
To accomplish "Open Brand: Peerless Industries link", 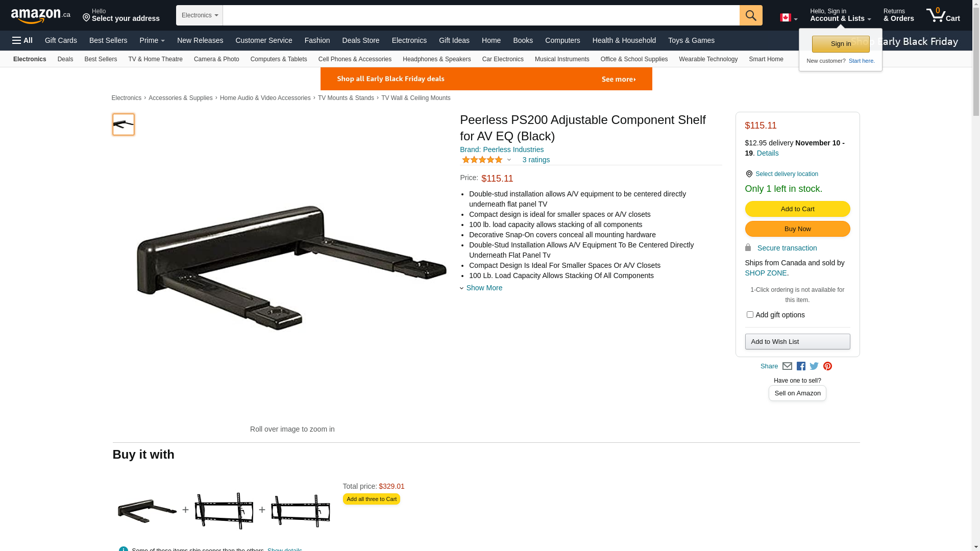I will pyautogui.click(x=502, y=149).
